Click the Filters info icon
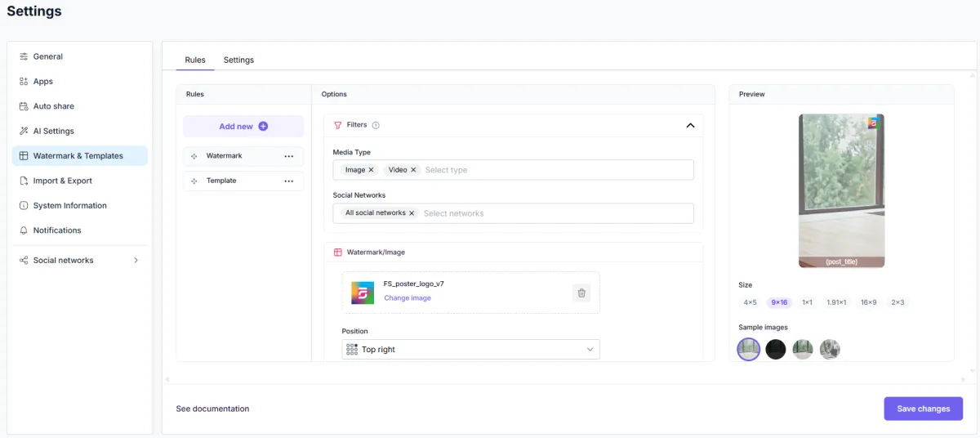 pos(376,125)
